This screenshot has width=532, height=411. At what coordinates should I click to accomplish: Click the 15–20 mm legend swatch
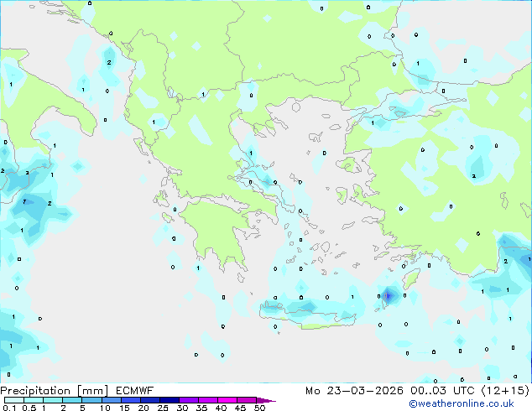(x=131, y=400)
